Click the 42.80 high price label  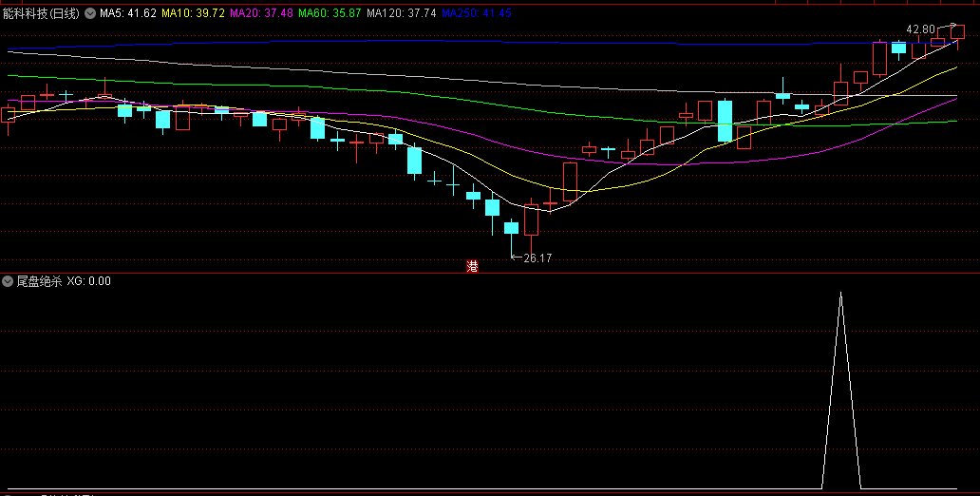920,29
